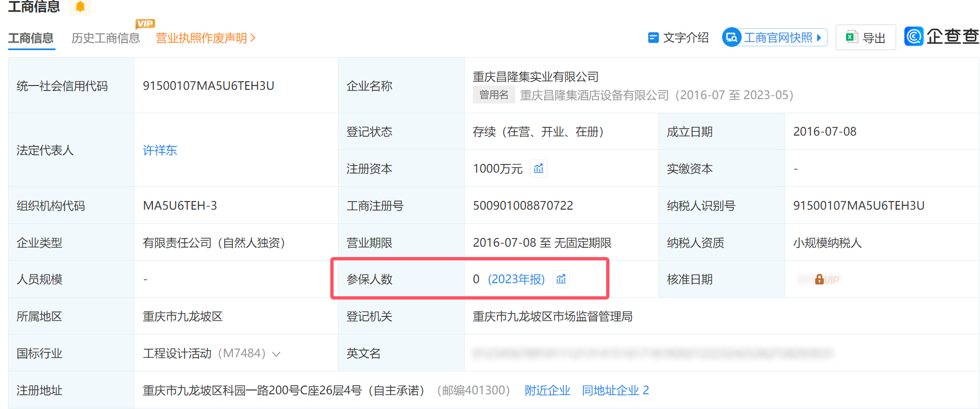
Task: Select company name 重庆昌隆集实业有限公司
Action: coord(535,77)
